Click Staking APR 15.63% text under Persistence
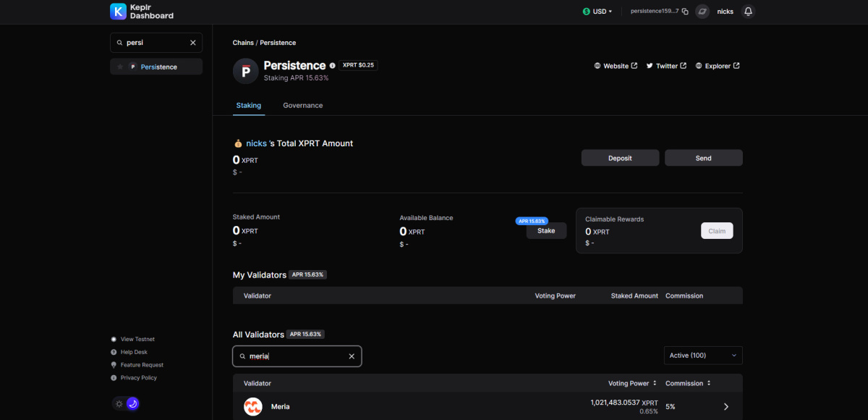 tap(296, 77)
